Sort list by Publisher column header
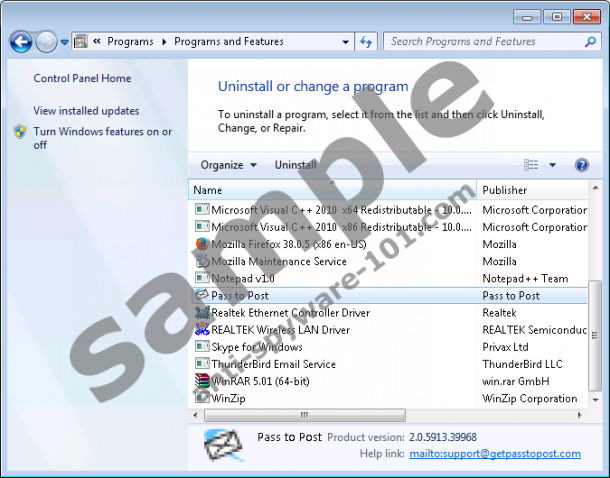The height and width of the screenshot is (478, 610). click(x=505, y=190)
